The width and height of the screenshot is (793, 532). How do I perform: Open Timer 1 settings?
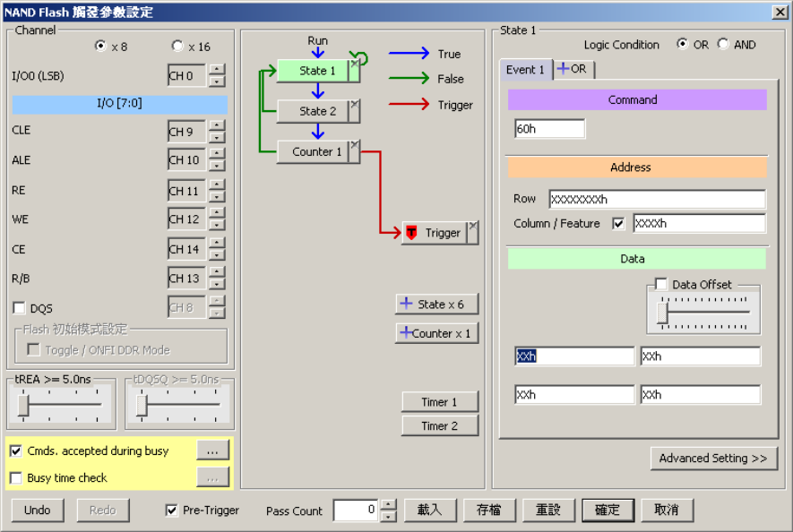[x=439, y=402]
